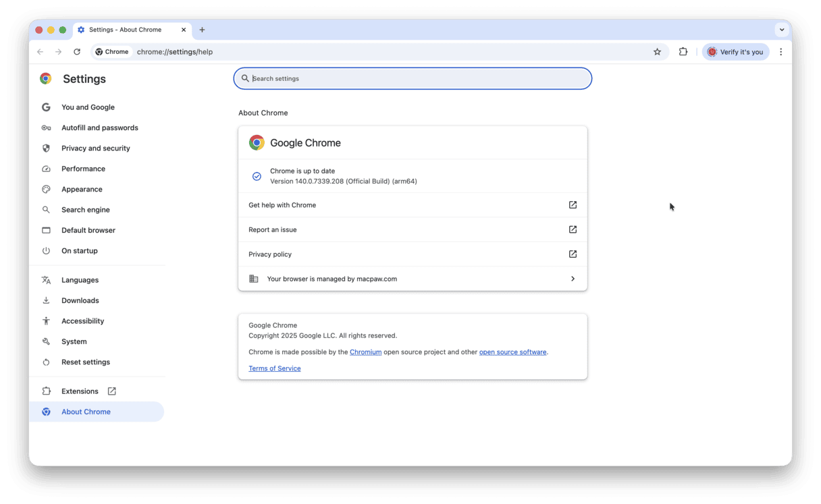Viewport: 821px width, 504px height.
Task: Bookmark this page with the star icon
Action: tap(657, 51)
